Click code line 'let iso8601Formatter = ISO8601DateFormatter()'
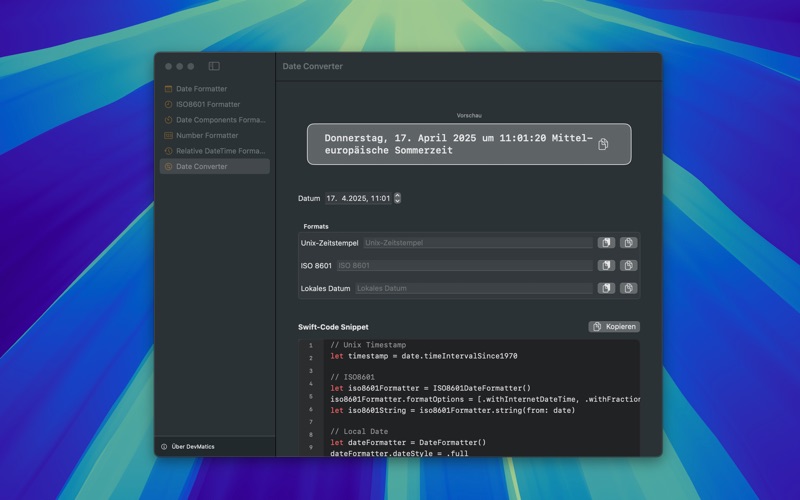This screenshot has width=800, height=500. 430,388
